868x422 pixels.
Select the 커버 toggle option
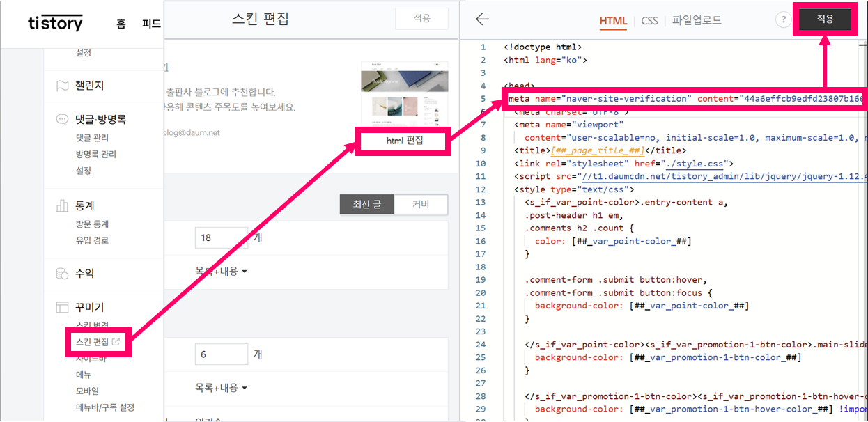(x=421, y=205)
